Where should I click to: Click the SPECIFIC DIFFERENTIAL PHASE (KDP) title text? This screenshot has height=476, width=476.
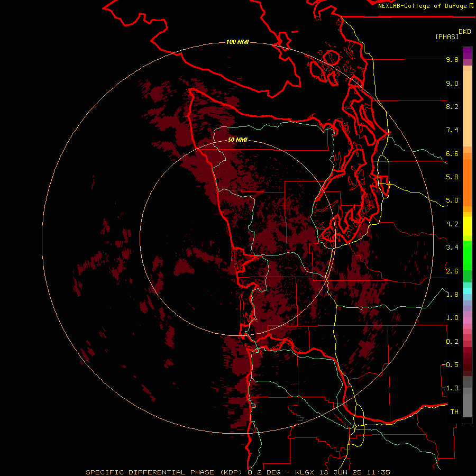(x=164, y=472)
